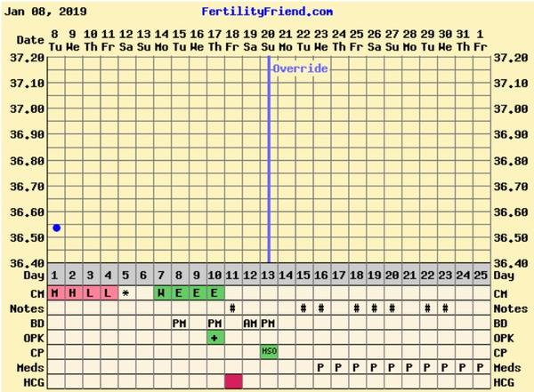The height and width of the screenshot is (392, 534).
Task: Click the green E cell on day 9
Action: (197, 293)
